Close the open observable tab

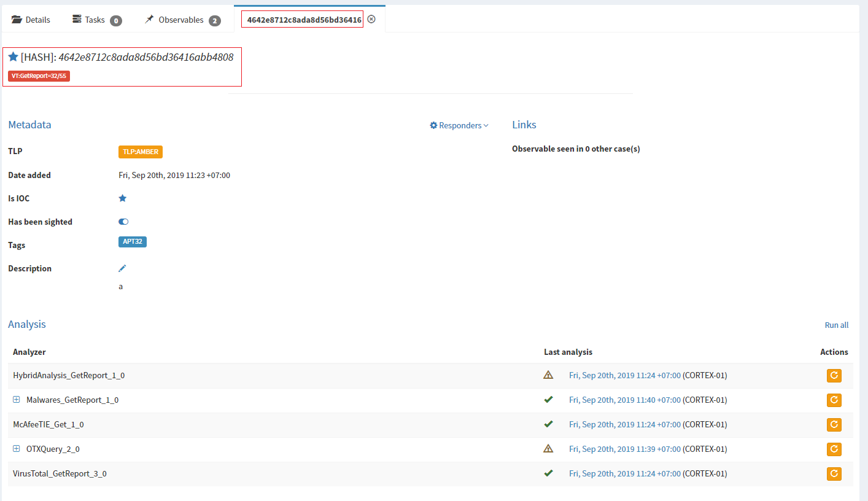(371, 19)
